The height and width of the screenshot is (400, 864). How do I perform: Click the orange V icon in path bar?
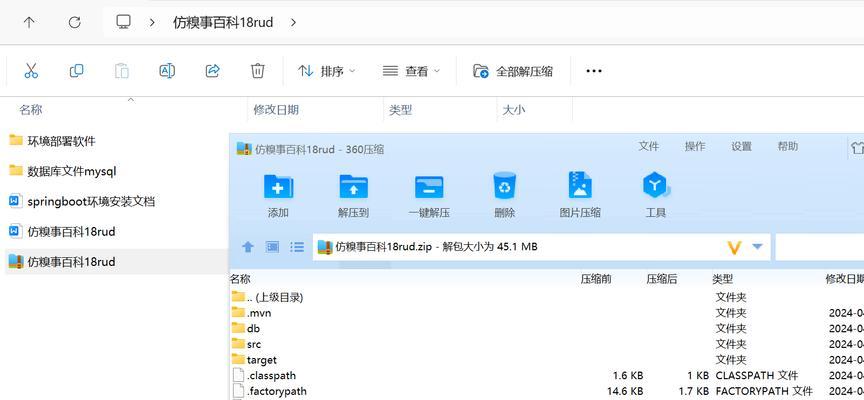[x=734, y=247]
